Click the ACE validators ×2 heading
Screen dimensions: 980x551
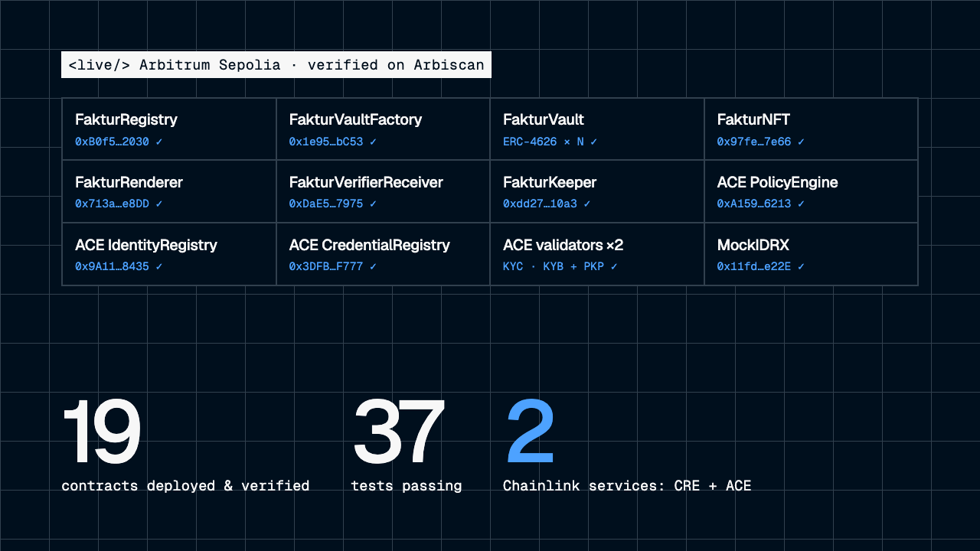[563, 245]
